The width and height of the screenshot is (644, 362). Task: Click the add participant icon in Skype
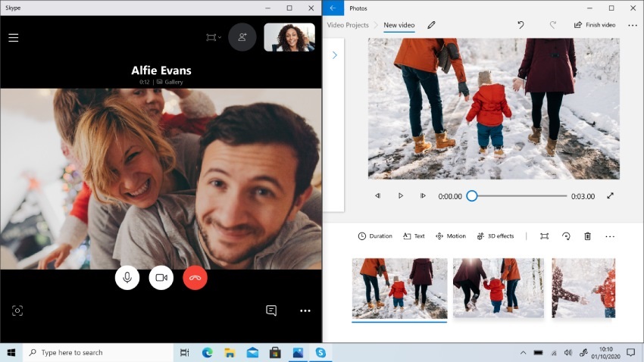click(242, 37)
